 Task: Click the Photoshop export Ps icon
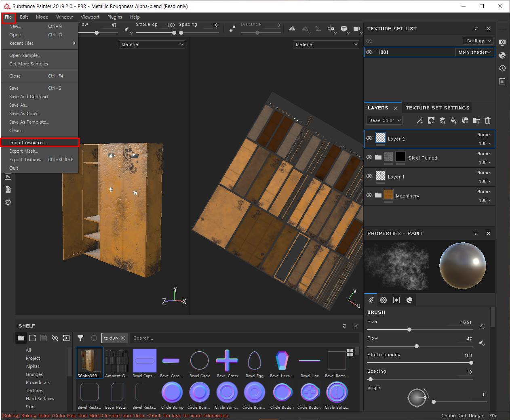point(8,176)
